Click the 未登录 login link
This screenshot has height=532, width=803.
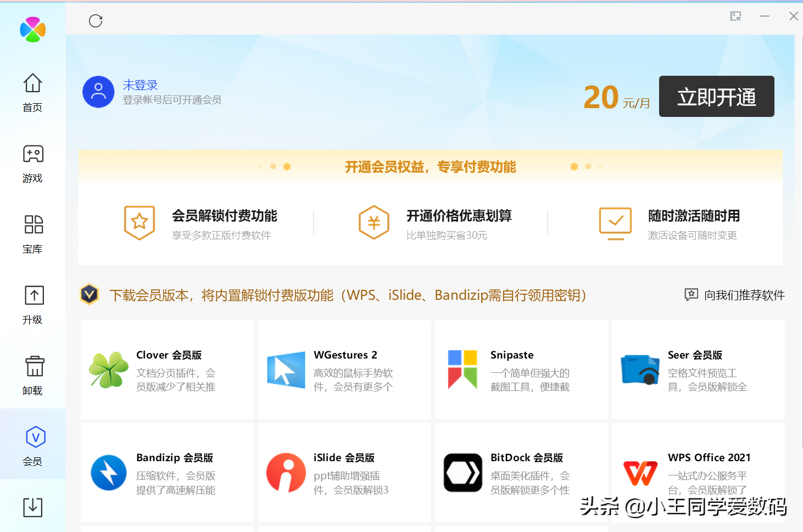140,85
